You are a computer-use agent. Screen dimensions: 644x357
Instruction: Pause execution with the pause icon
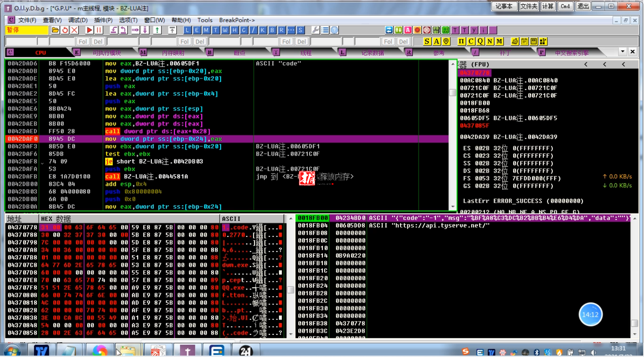[x=99, y=30]
